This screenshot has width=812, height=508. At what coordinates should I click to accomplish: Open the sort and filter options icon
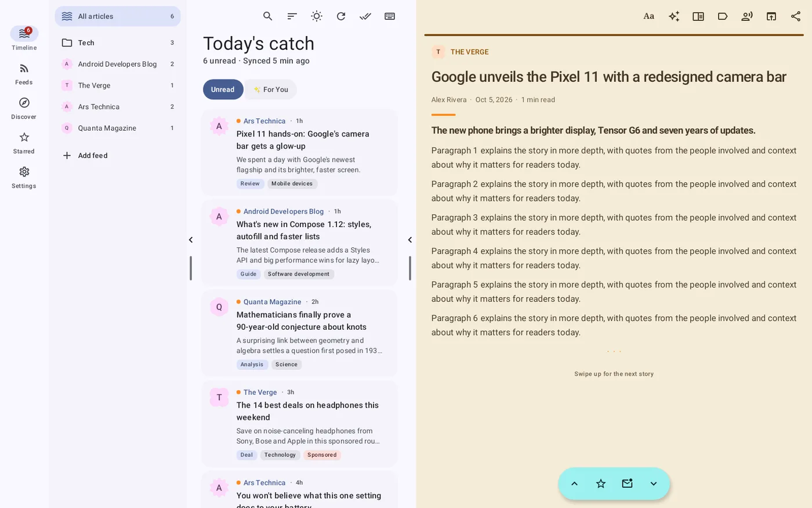(x=292, y=16)
